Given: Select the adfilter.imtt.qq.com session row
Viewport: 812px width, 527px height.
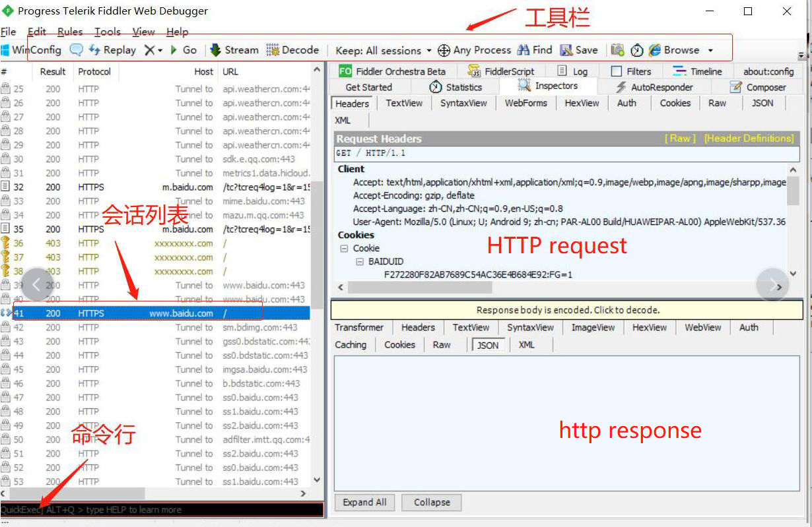Looking at the screenshot, I should [155, 439].
